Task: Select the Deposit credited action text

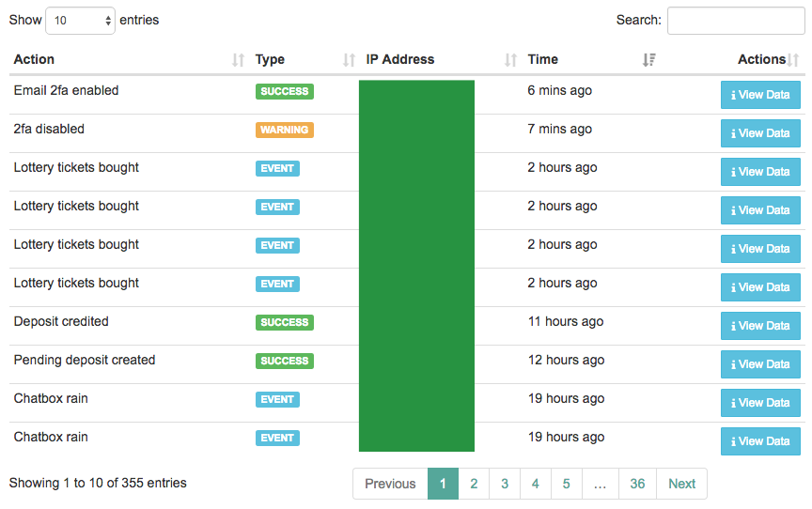Action: (61, 322)
